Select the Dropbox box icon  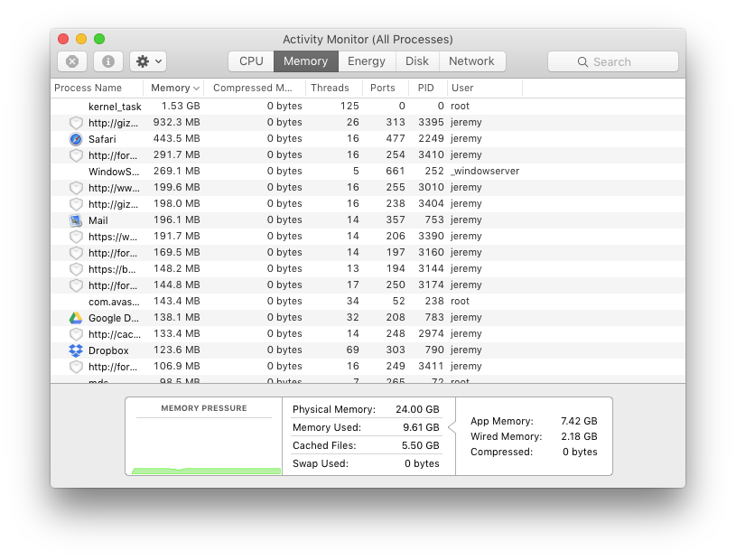tap(76, 350)
